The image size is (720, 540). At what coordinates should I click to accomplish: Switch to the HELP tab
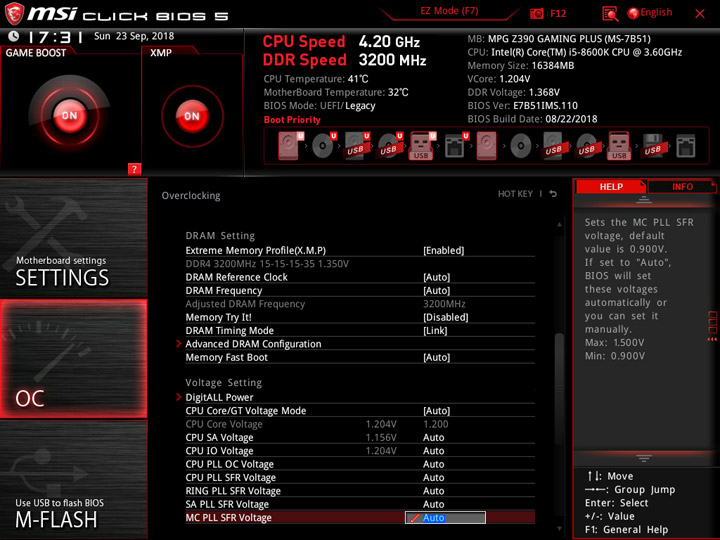pyautogui.click(x=611, y=186)
